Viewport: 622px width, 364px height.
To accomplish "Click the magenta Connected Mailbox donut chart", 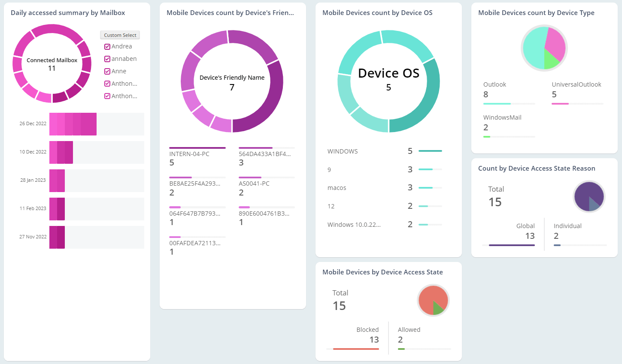I will coord(52,30).
